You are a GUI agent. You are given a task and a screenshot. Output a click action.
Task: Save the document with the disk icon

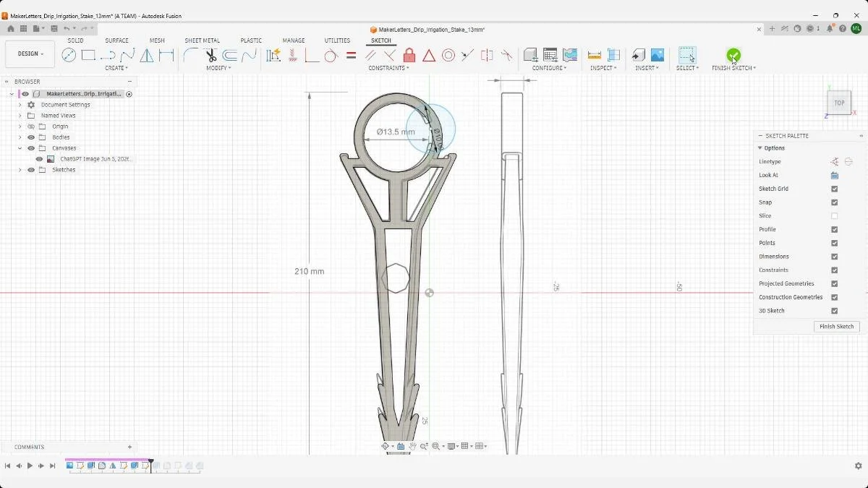coord(54,29)
